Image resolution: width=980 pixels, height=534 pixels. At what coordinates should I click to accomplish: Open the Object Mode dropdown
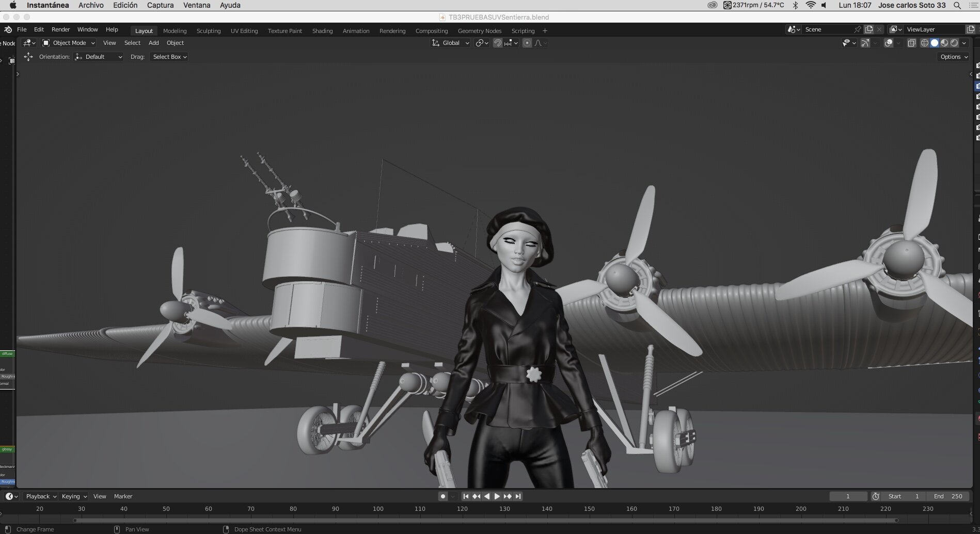69,43
